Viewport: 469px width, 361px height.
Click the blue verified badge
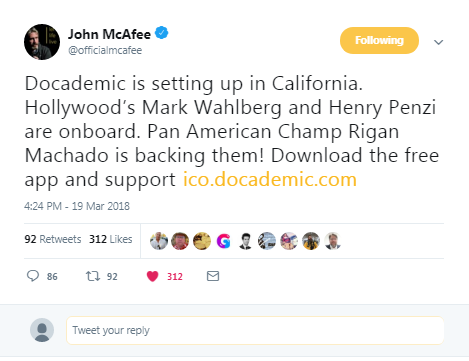click(162, 33)
